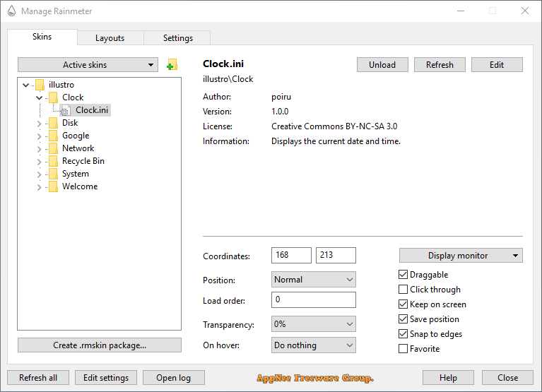Screen dimensions: 542x392
Task: Expand the Network tree node
Action: [x=39, y=149]
